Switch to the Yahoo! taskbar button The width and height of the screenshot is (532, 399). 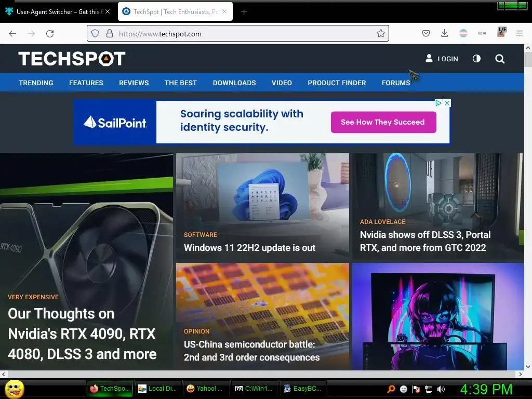pyautogui.click(x=206, y=389)
